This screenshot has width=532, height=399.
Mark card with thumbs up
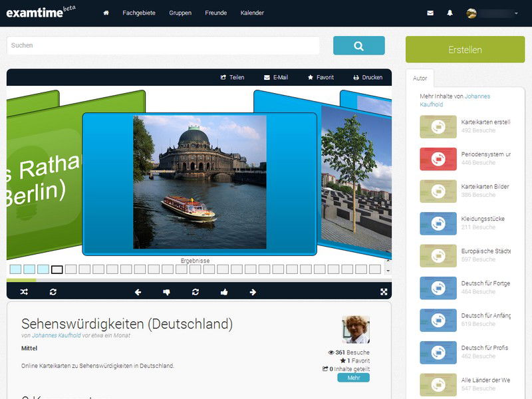(x=224, y=292)
